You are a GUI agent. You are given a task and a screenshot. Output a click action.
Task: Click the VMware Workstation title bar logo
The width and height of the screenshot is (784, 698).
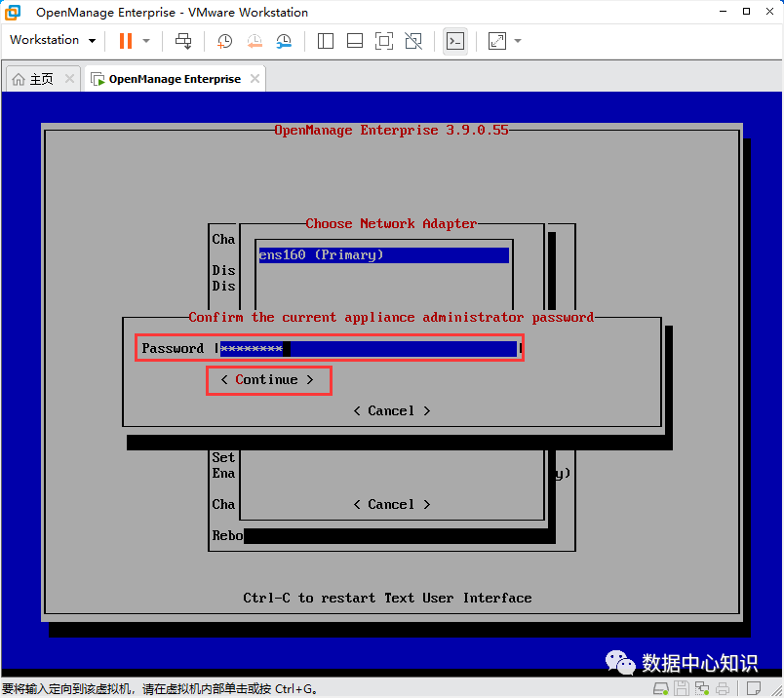tap(13, 12)
